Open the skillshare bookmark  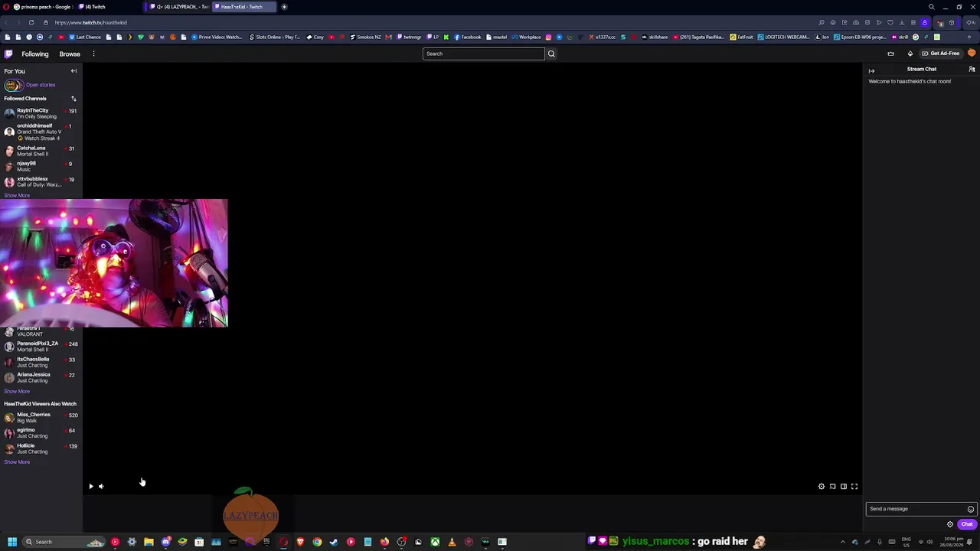pos(655,37)
